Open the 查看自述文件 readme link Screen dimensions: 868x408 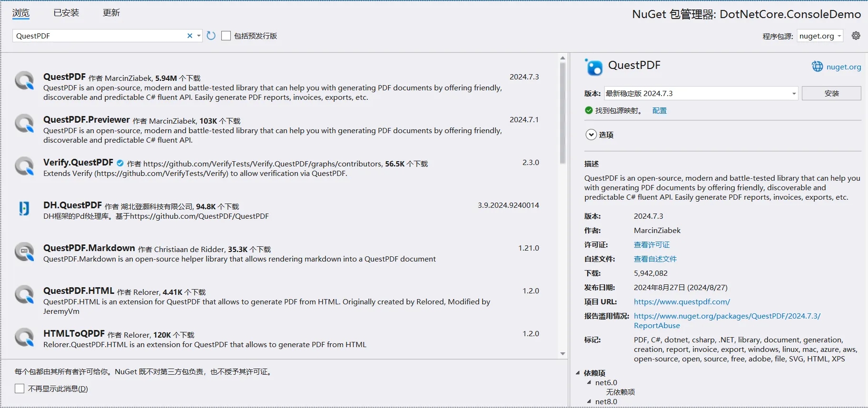(x=655, y=259)
